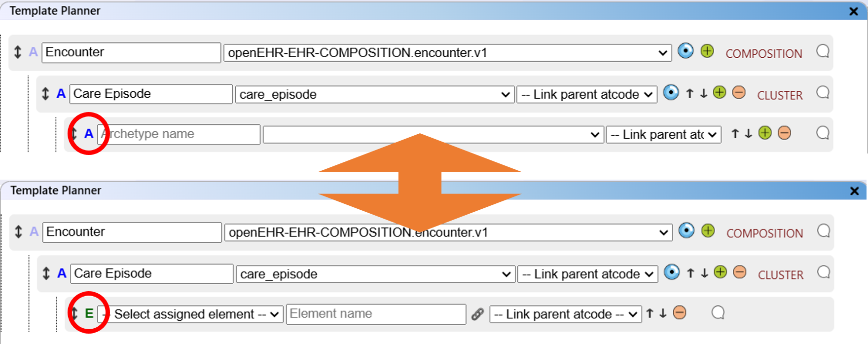Open the truncated 'Link parent atc' dropdown
This screenshot has width=868, height=344.
[x=663, y=134]
